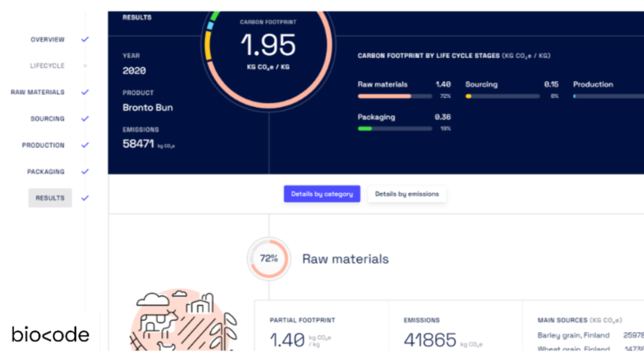
Task: Click the 1.95 carbon footprint value
Action: [x=268, y=45]
